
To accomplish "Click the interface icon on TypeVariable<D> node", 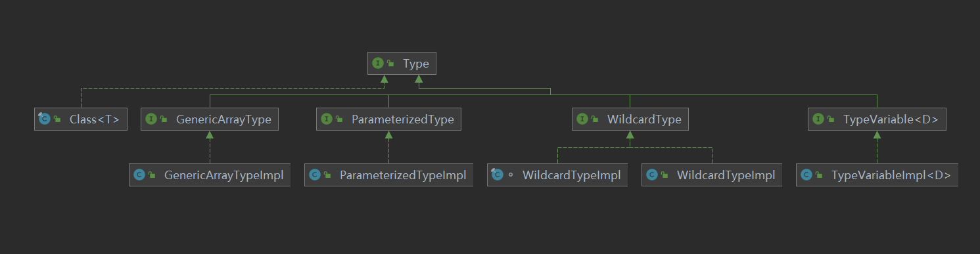I will 818,119.
